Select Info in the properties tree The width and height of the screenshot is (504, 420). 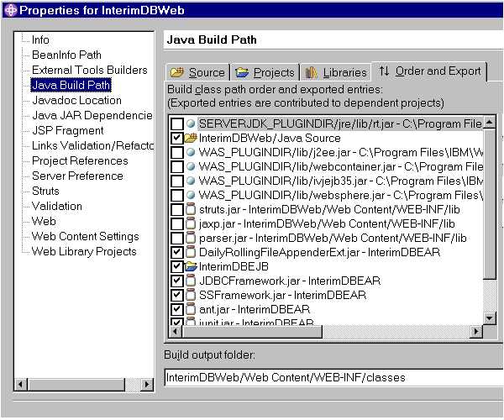tap(40, 39)
